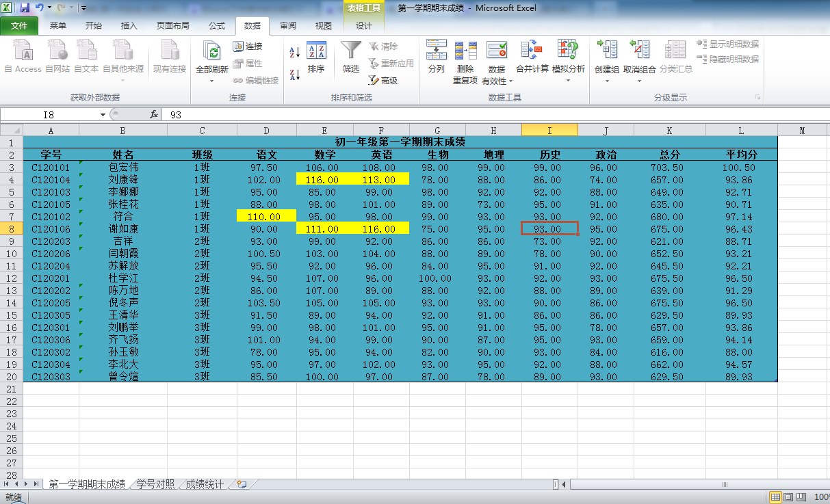The height and width of the screenshot is (504, 830).
Task: Click the Undo arrow icon
Action: click(x=39, y=8)
